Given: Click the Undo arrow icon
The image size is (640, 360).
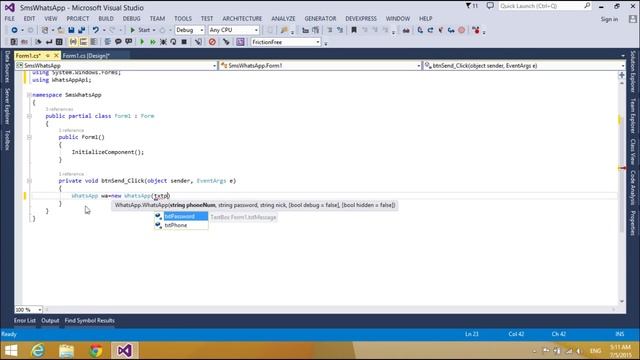Looking at the screenshot, I should (96, 30).
